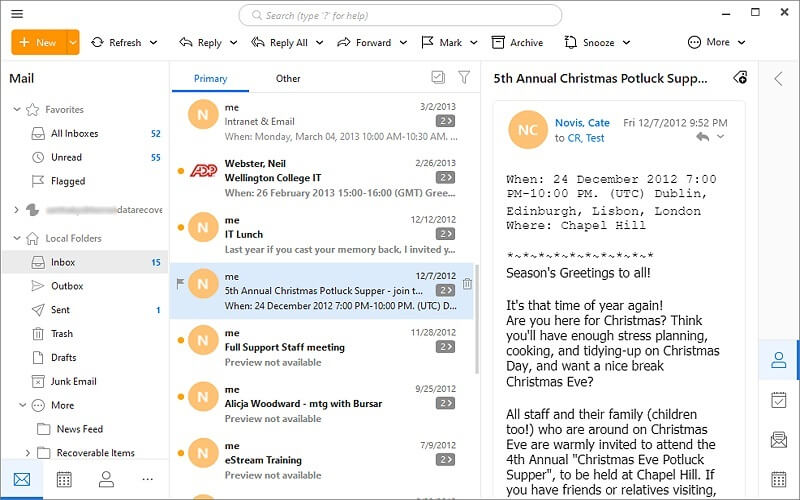Screen dimensions: 800x500
Task: Open the News Feed folder
Action: 85,429
